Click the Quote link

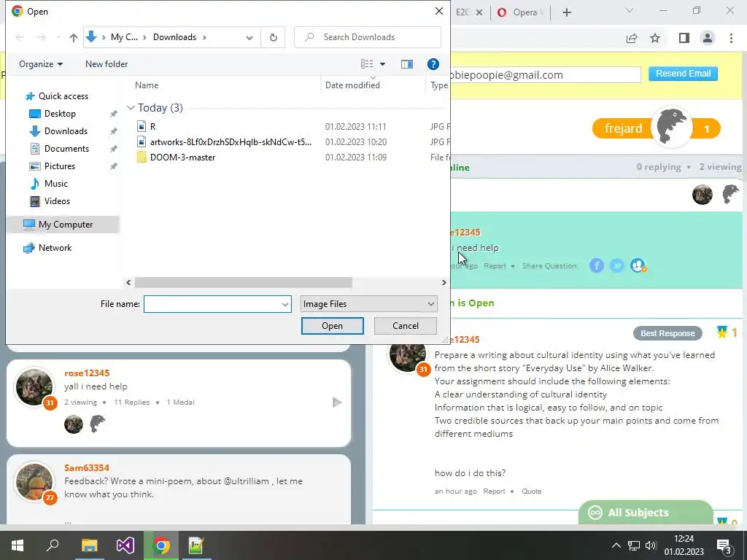click(x=531, y=491)
